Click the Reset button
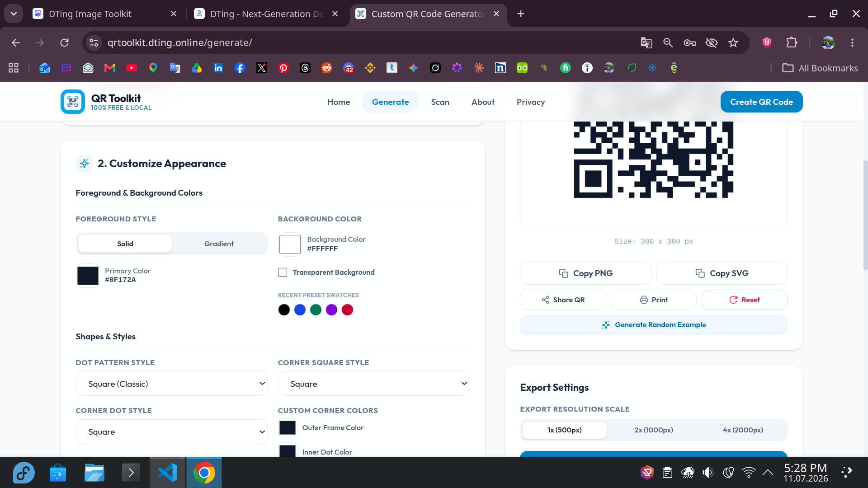This screenshot has height=488, width=868. [744, 300]
